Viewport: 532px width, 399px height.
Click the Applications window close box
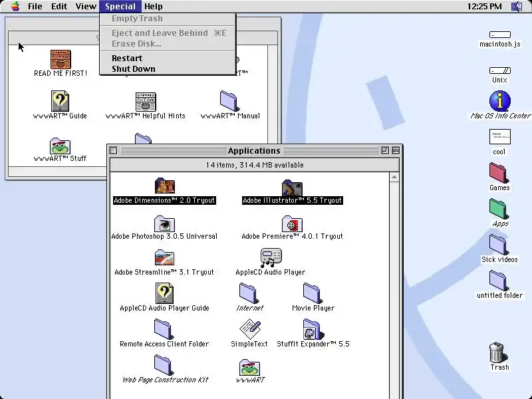(114, 150)
